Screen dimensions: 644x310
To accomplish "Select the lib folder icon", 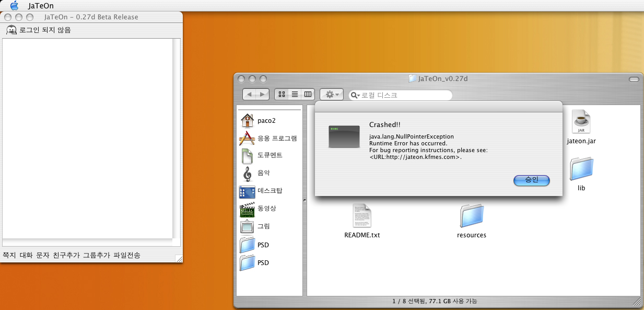I will 581,168.
